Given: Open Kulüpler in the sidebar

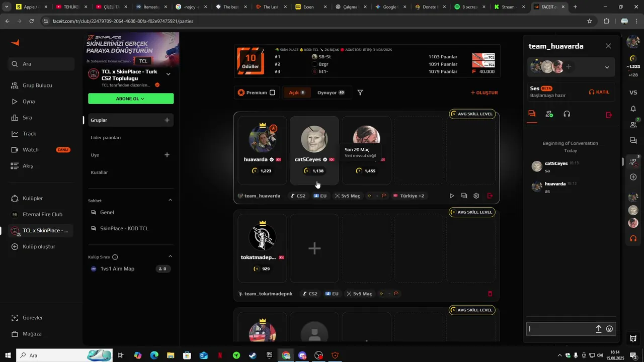Looking at the screenshot, I should (33, 198).
